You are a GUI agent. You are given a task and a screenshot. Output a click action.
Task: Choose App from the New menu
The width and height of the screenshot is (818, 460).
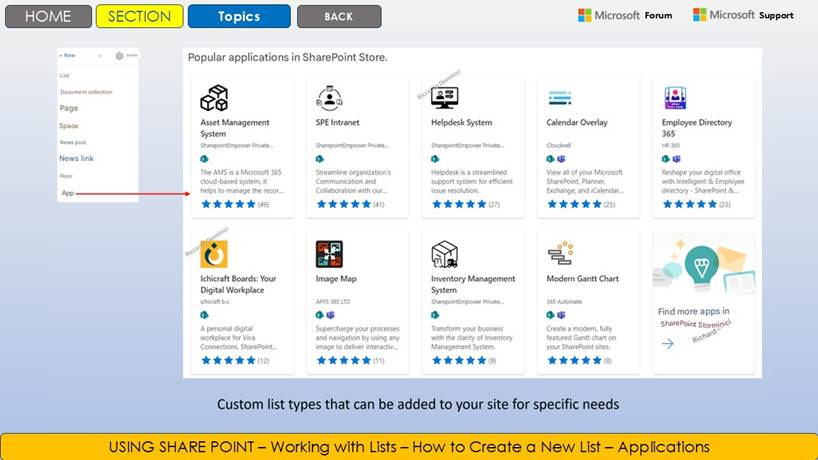coord(67,192)
